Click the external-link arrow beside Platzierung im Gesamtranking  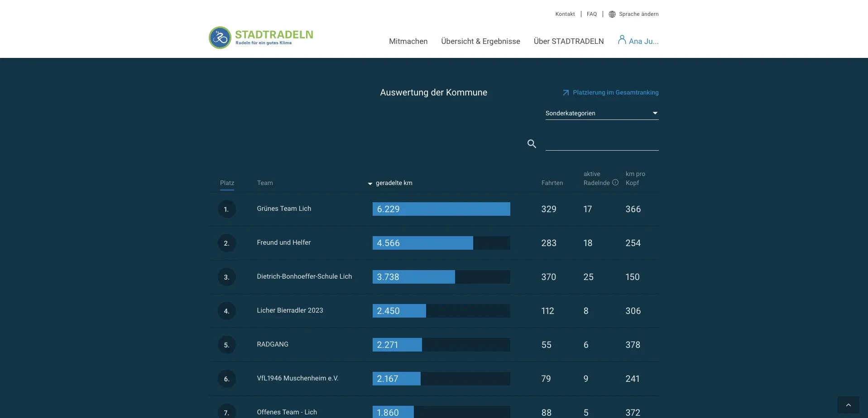click(565, 92)
